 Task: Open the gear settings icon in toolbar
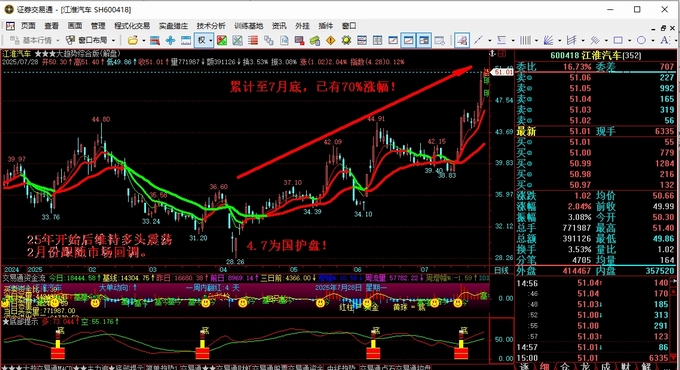[x=346, y=40]
